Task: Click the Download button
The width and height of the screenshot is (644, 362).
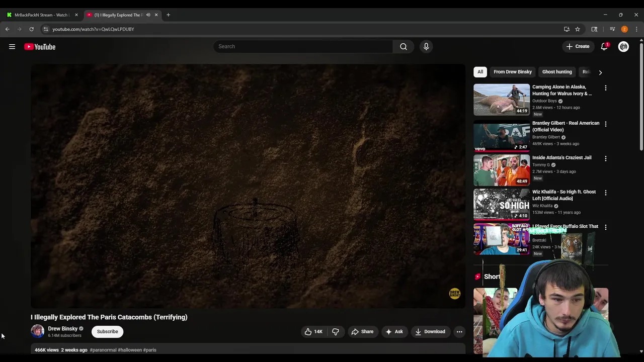Action: (430, 331)
